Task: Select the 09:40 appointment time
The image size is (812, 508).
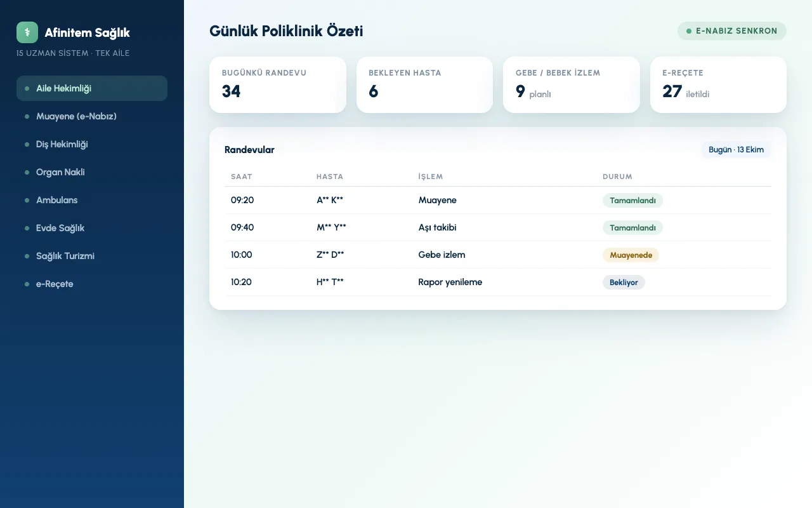Action: click(242, 227)
